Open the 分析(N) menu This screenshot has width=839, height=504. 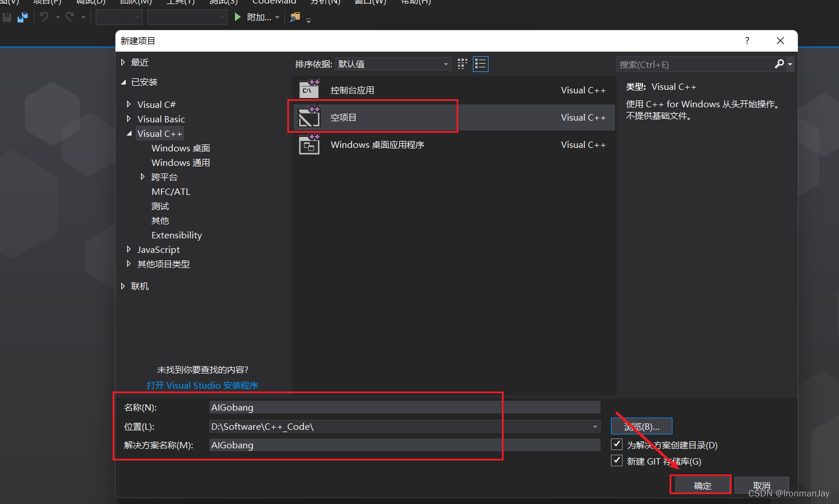coord(326,2)
